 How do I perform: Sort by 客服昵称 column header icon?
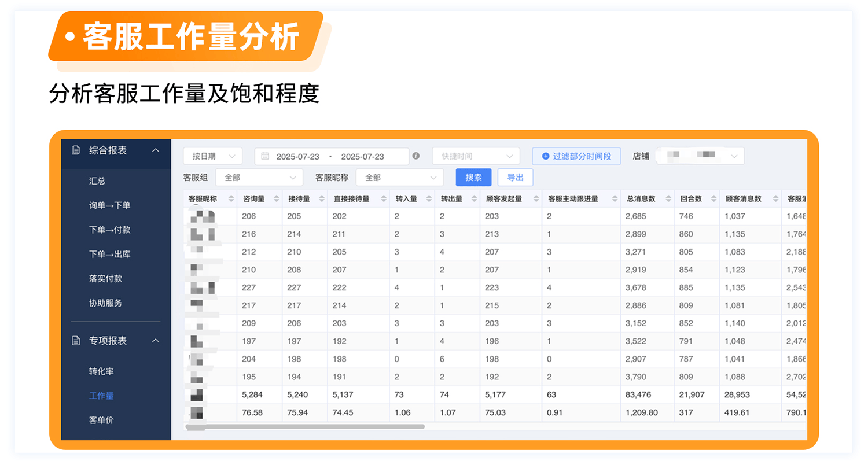(231, 199)
